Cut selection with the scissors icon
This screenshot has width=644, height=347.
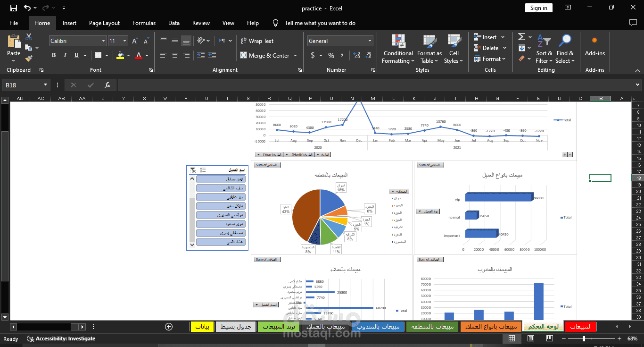(x=29, y=37)
